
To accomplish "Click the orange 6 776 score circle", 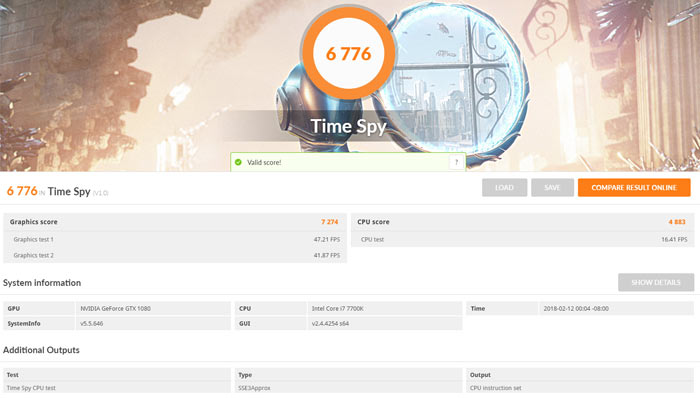I will [x=348, y=54].
